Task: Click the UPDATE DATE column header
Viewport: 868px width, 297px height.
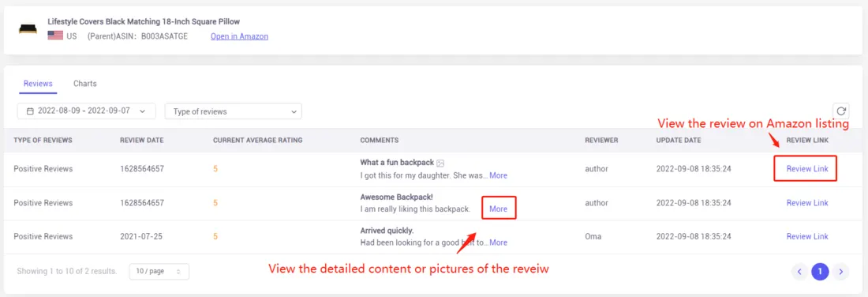Action: click(678, 140)
